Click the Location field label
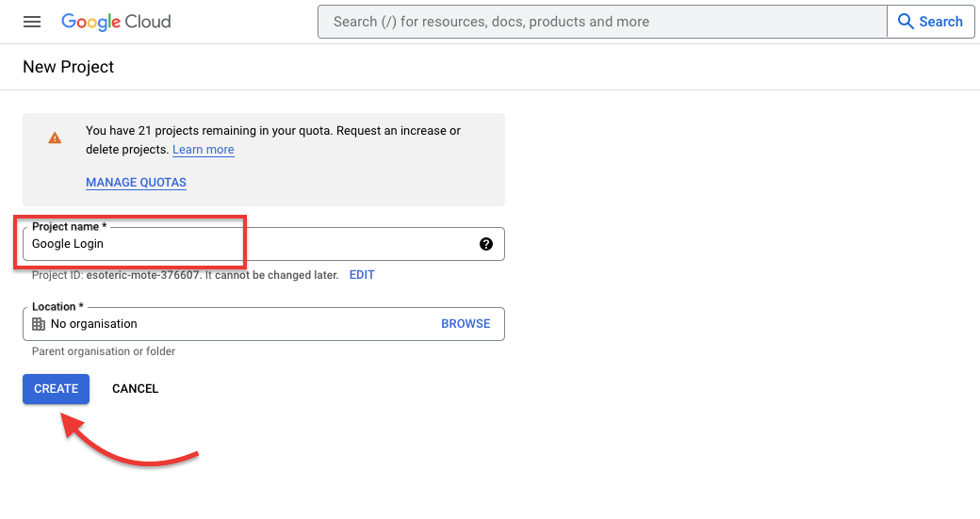The height and width of the screenshot is (519, 980). click(57, 307)
